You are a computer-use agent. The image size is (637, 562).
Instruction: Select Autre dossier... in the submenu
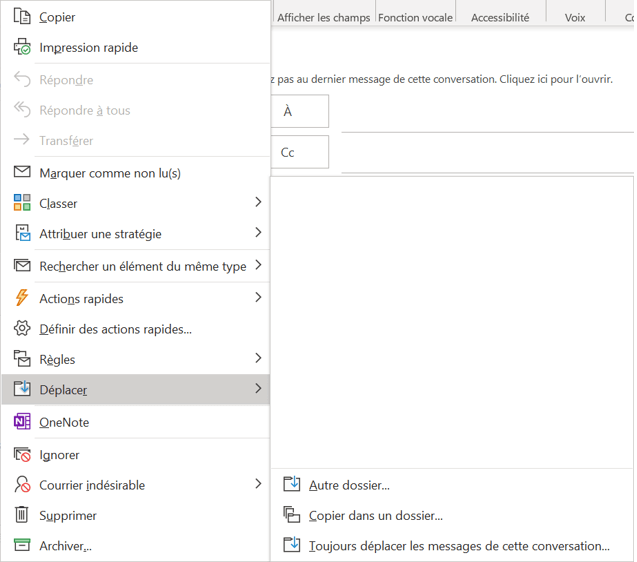(452, 484)
